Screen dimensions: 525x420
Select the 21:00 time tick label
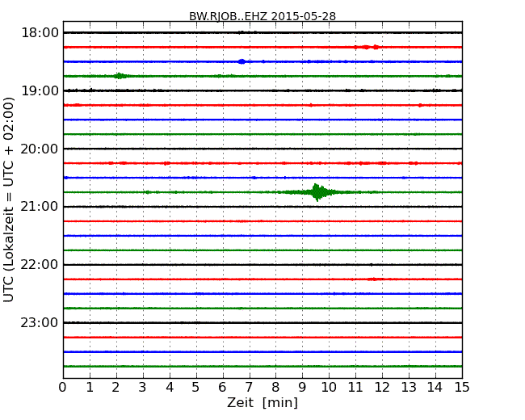(40, 207)
